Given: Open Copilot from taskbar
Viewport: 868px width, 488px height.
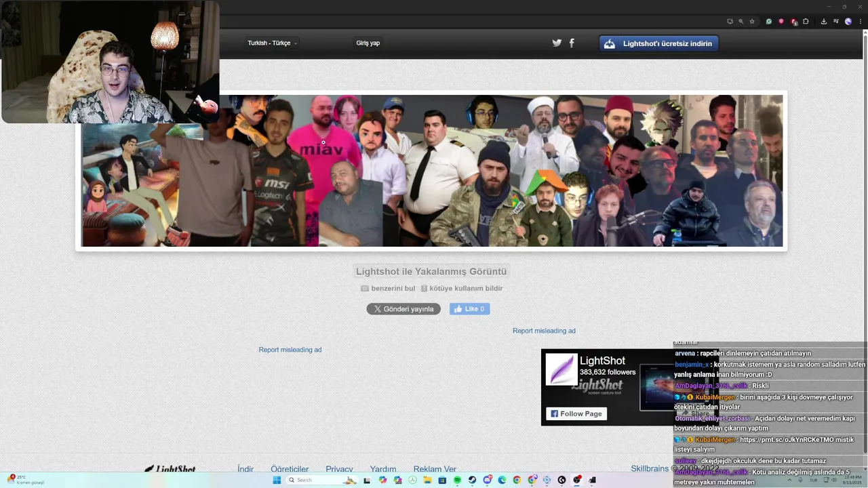Looking at the screenshot, I should [x=382, y=480].
